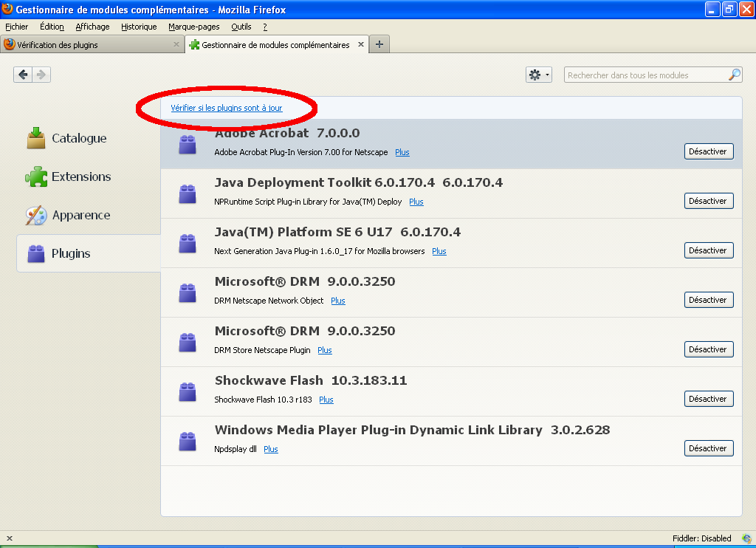Open the ? help menu
Screen dimensions: 756x548
pyautogui.click(x=265, y=27)
